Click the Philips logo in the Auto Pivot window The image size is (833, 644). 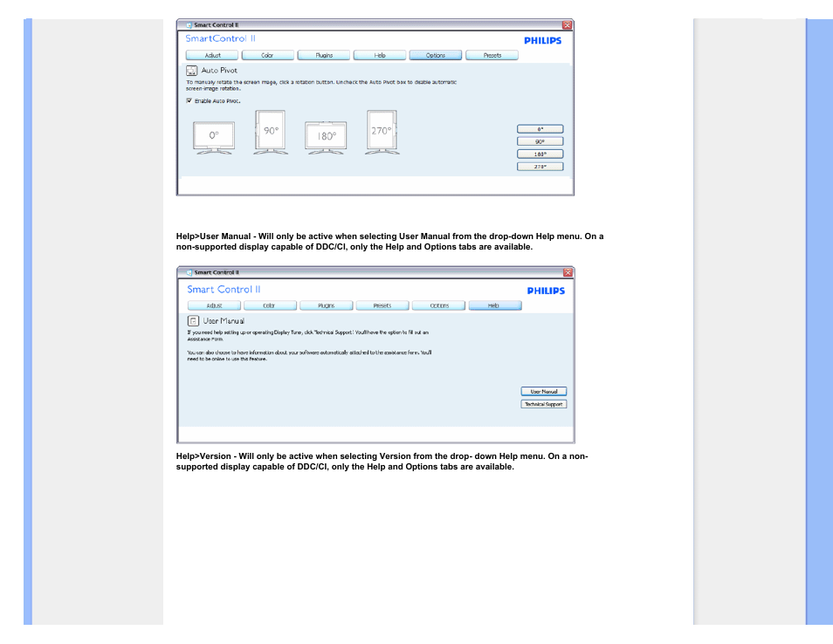tap(542, 40)
